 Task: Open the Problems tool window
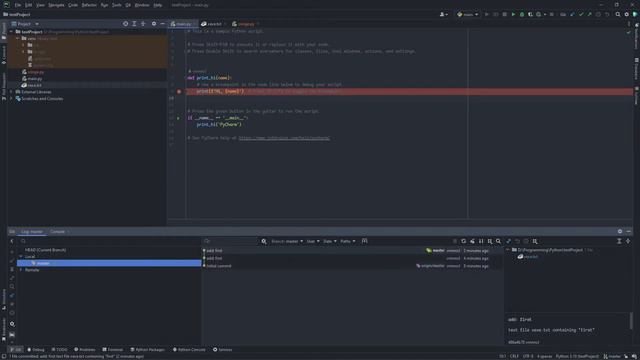click(x=84, y=349)
